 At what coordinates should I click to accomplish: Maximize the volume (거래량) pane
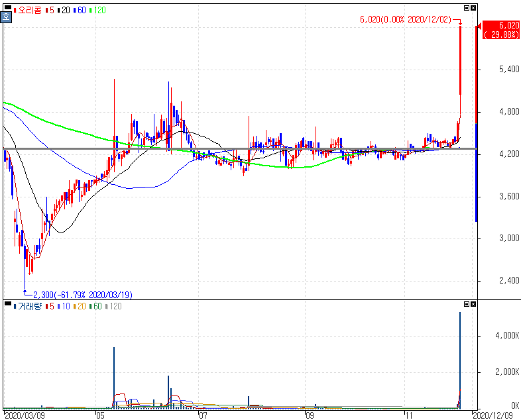[x=467, y=304]
